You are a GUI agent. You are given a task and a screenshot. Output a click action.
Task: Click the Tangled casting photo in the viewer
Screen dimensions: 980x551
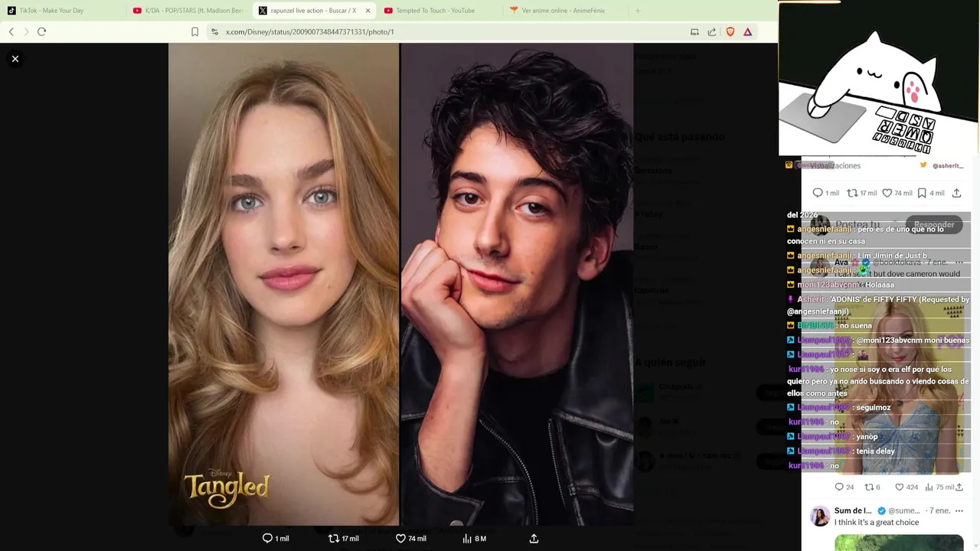point(400,284)
